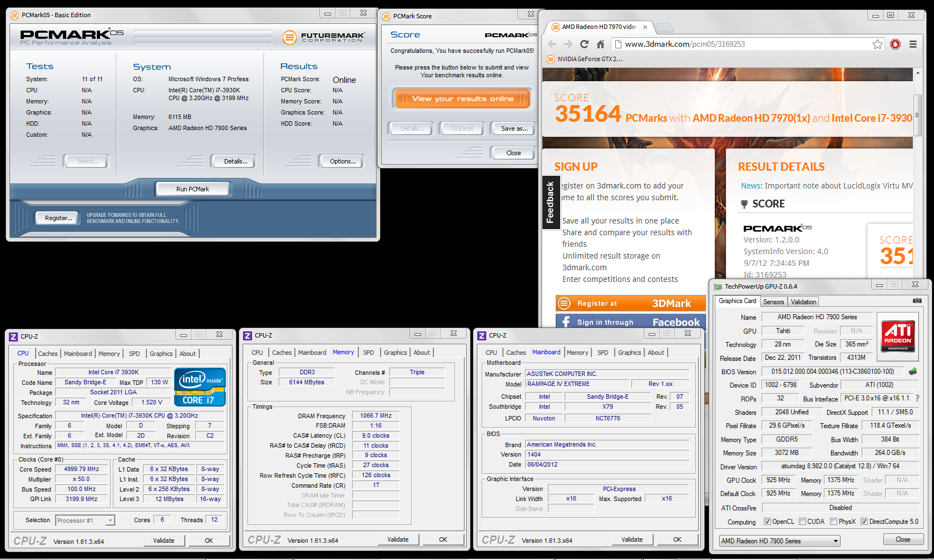Click the Save as... button
934x560 pixels.
(514, 128)
